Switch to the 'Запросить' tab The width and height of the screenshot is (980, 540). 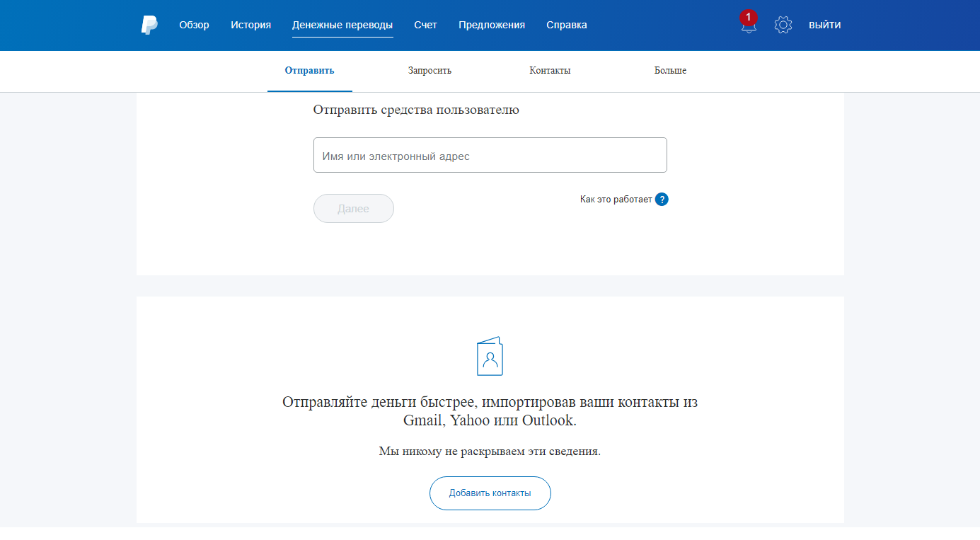click(430, 70)
